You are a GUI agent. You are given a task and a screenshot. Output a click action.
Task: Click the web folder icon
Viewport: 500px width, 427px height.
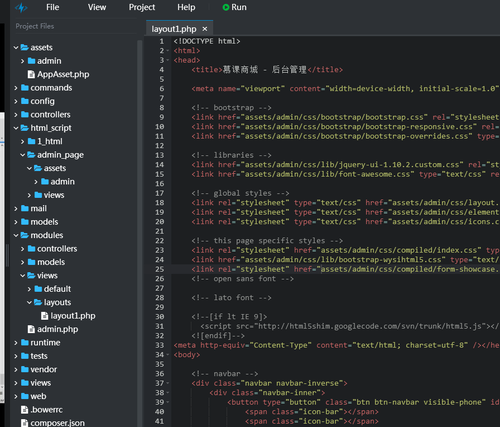(25, 396)
